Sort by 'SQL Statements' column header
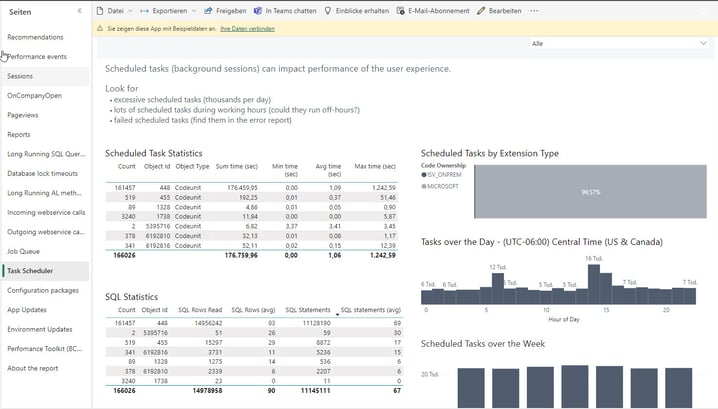 coord(308,310)
